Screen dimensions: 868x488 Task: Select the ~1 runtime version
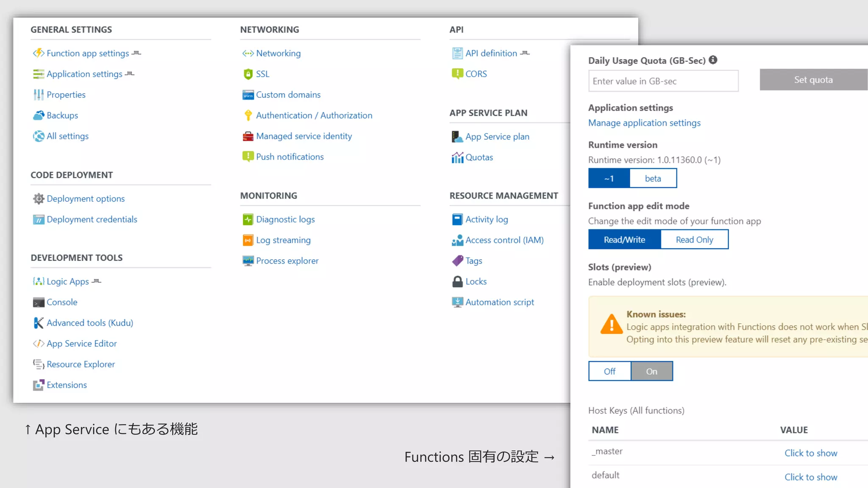point(609,178)
